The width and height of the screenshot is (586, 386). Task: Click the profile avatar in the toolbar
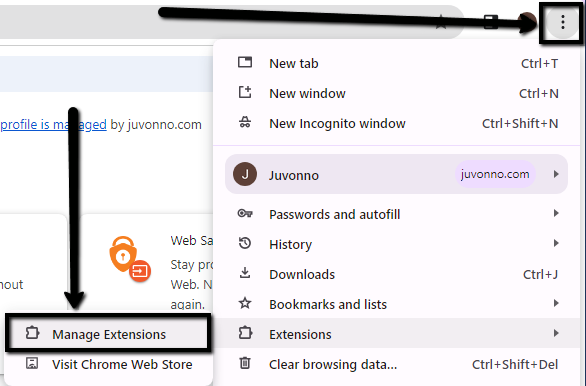click(x=527, y=22)
